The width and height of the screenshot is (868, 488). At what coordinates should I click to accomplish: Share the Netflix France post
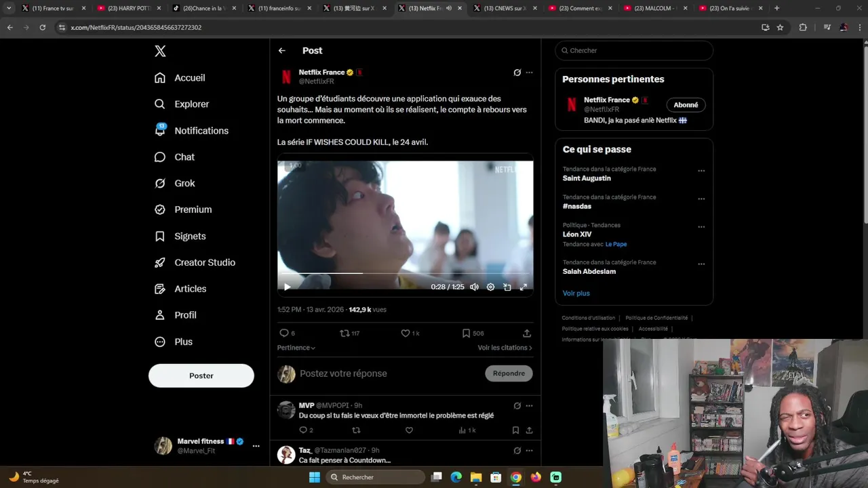[x=527, y=333]
